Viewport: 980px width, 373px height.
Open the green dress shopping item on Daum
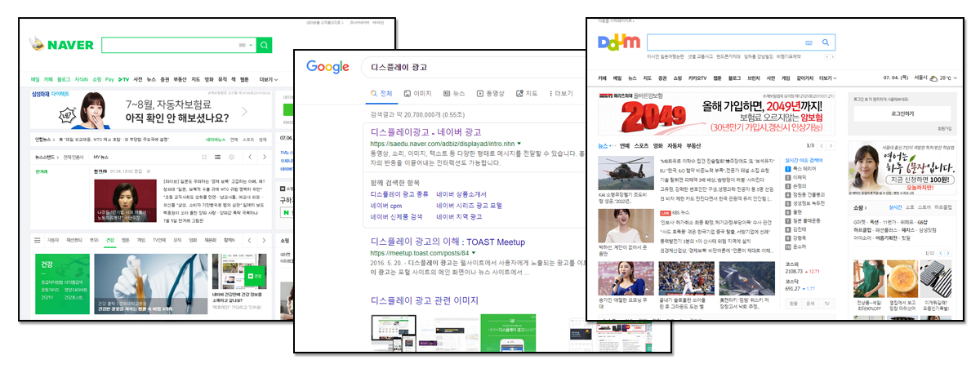868,281
